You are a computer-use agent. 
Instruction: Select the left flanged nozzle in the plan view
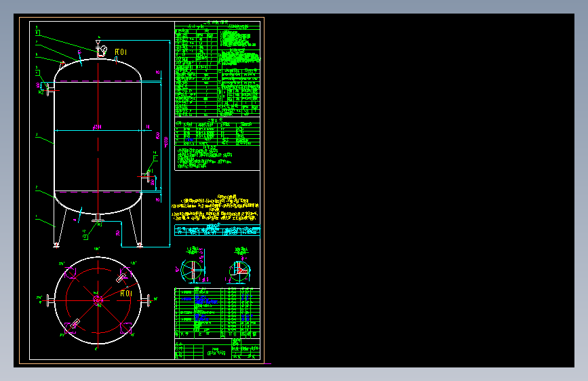click(51, 300)
